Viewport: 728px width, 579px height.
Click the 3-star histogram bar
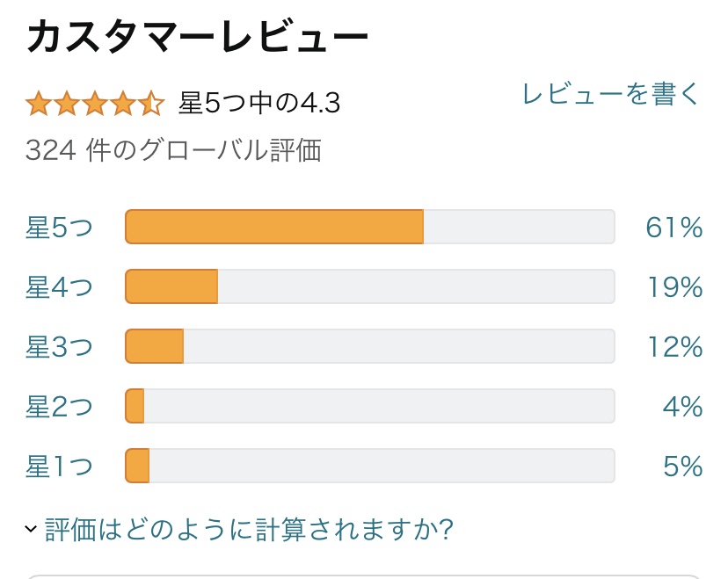[370, 346]
